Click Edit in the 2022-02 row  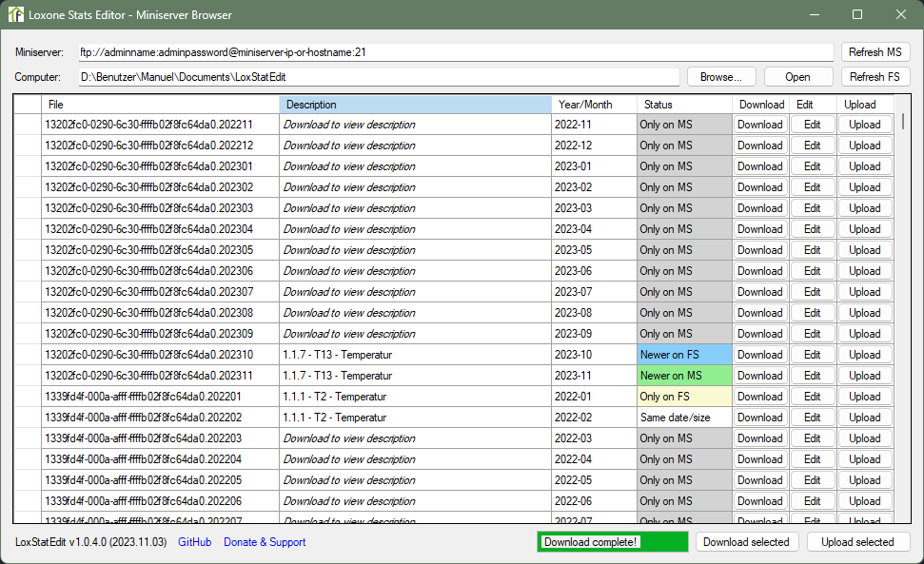[813, 418]
